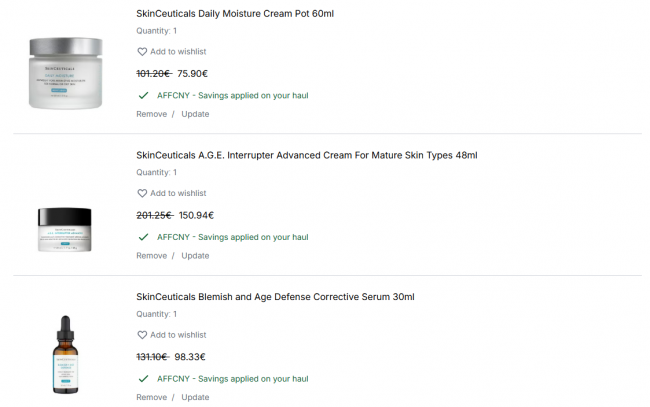Click heart icon for A.G.E. Interrupter Cream
650x407 pixels.
pyautogui.click(x=142, y=193)
